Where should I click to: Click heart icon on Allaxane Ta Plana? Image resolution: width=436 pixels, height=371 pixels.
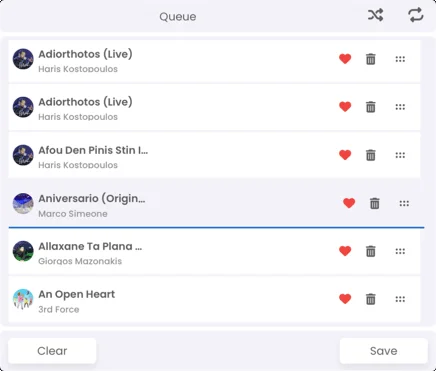click(345, 251)
